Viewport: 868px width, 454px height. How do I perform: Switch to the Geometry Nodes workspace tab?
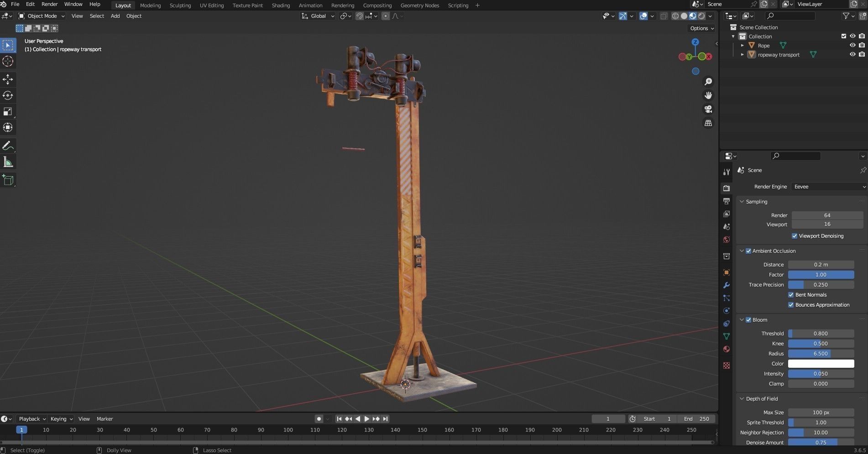(420, 5)
